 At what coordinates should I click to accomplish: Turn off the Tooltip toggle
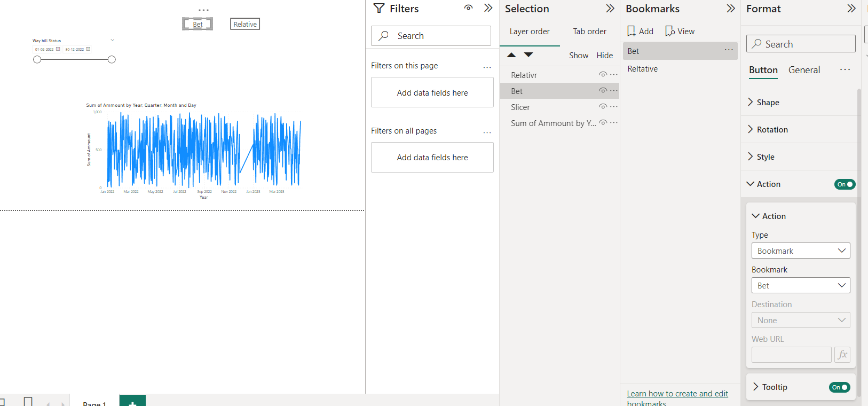point(840,387)
